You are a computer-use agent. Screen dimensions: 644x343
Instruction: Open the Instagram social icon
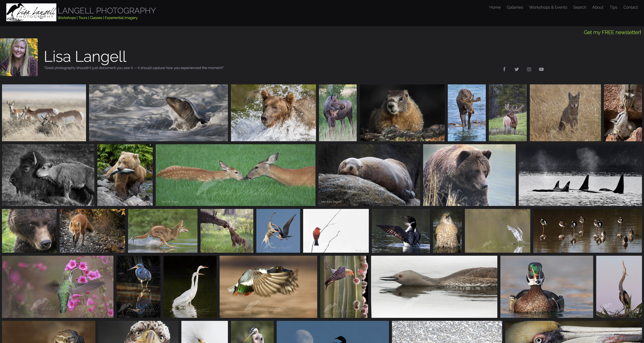pyautogui.click(x=529, y=69)
